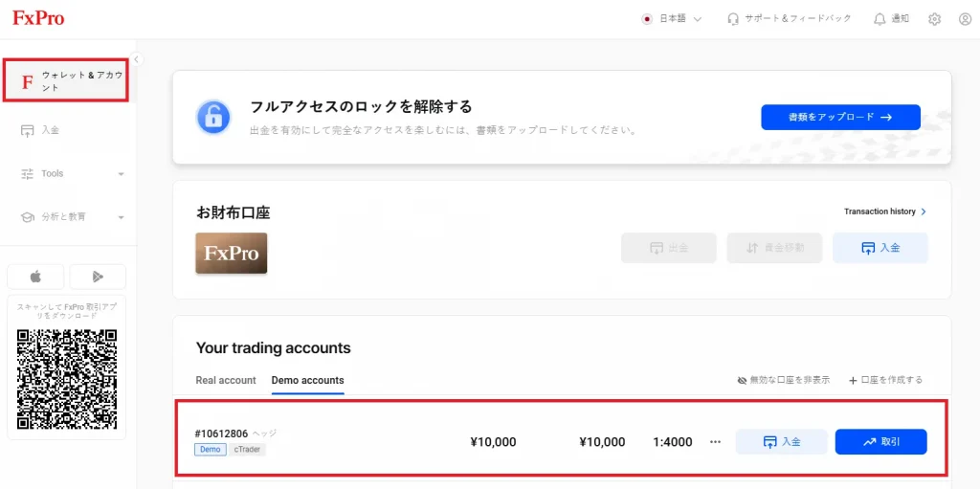Click the 取引 trade button
This screenshot has width=980, height=489.
point(881,442)
